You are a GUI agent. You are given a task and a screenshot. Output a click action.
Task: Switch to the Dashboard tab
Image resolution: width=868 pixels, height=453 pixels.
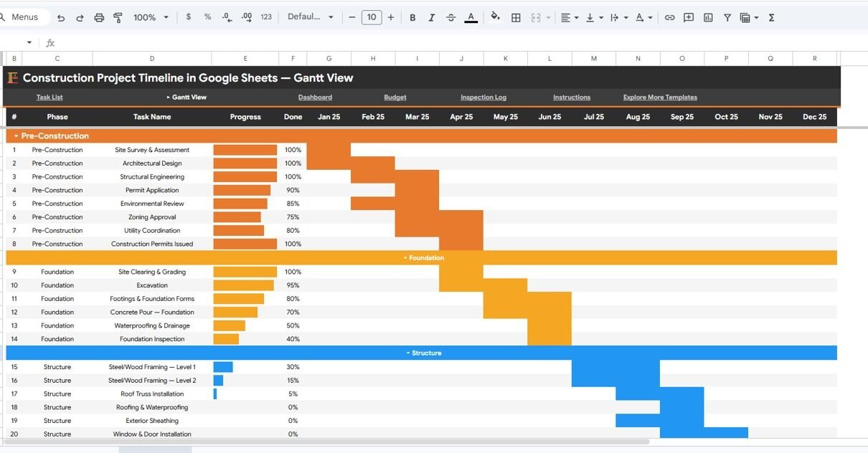coord(315,97)
